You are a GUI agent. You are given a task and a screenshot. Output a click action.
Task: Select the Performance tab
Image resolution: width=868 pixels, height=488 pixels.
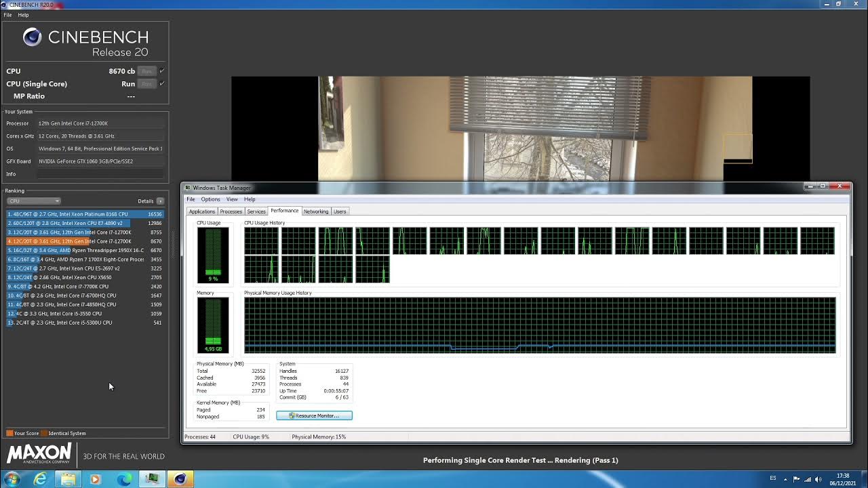click(x=285, y=211)
